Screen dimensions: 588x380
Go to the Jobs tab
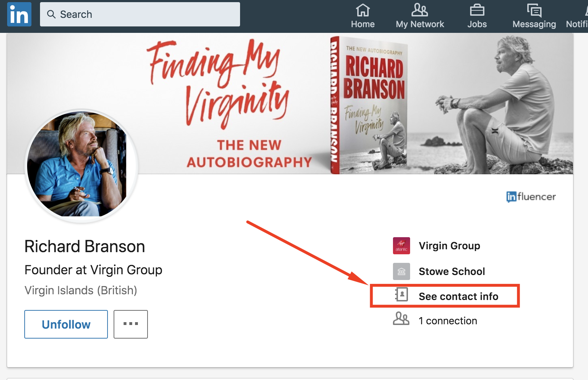click(x=477, y=16)
